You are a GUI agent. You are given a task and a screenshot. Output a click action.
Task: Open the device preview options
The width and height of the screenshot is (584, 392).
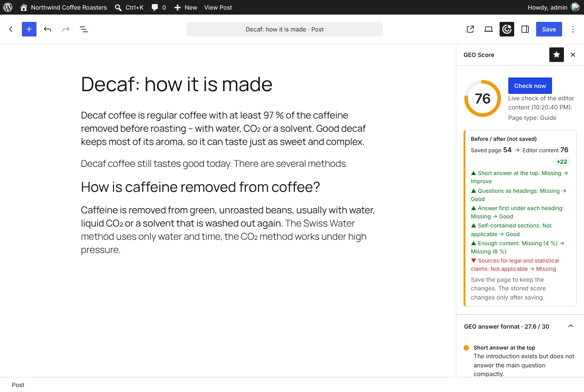pyautogui.click(x=489, y=29)
